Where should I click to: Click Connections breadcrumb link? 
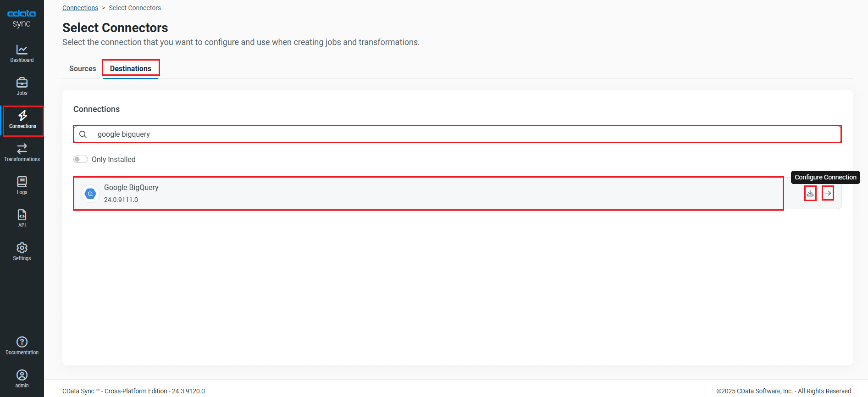point(80,8)
